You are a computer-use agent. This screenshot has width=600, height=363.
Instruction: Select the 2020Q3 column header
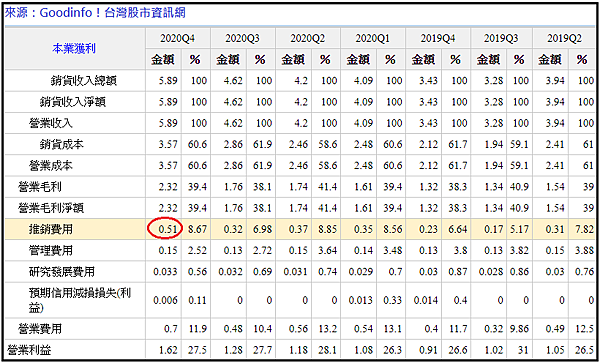coord(243,38)
